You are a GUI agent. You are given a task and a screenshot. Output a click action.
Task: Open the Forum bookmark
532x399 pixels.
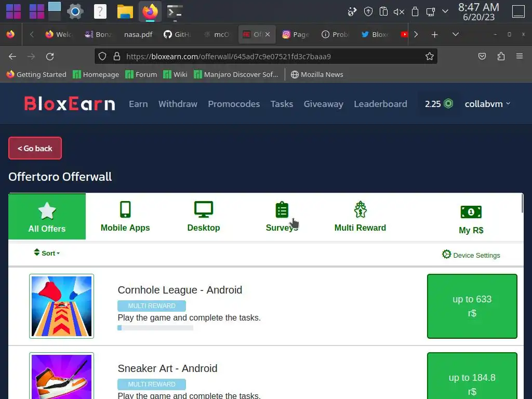pos(141,74)
